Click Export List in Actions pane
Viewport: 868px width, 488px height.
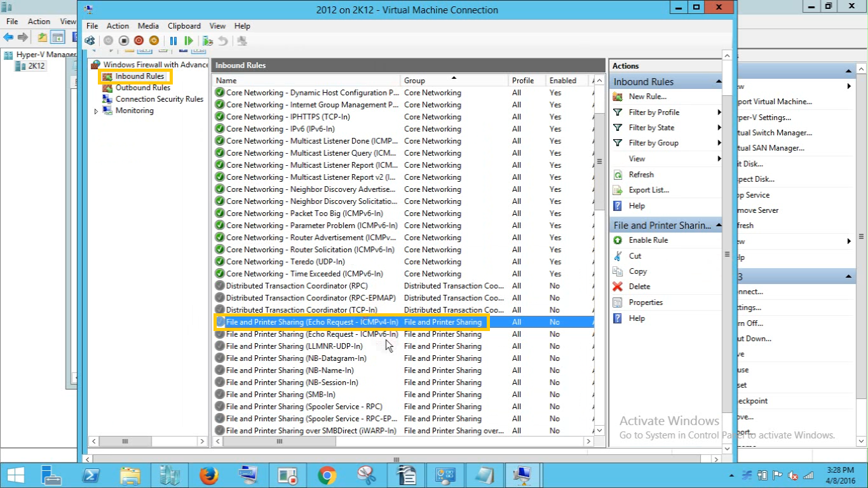click(649, 190)
